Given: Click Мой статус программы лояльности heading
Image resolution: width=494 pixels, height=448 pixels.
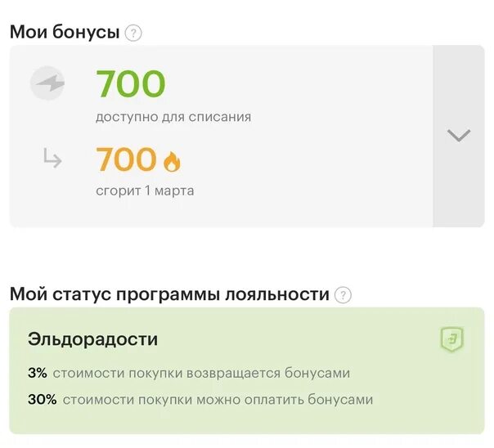Looking at the screenshot, I should coord(169,294).
